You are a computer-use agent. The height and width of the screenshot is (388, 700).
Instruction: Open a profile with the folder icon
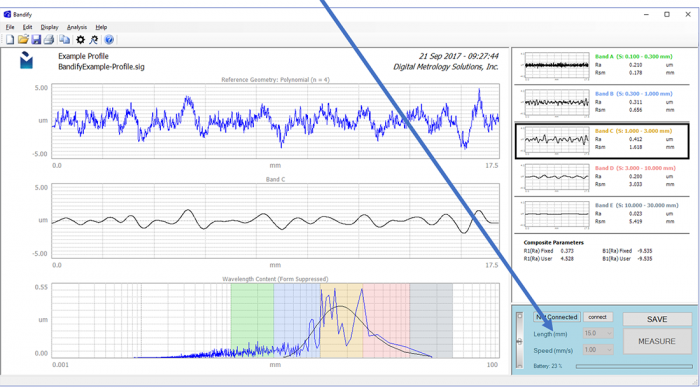coord(23,40)
